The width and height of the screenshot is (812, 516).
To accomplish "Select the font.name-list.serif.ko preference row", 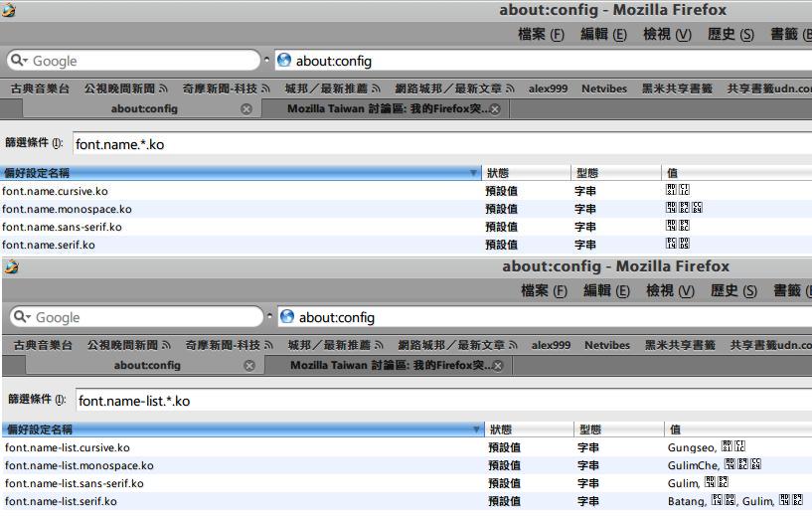I will point(407,501).
